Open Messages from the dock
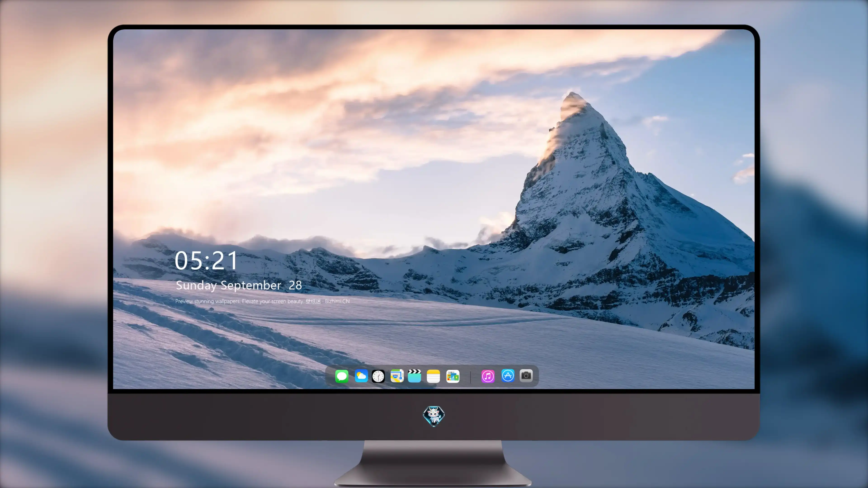Screen dimensions: 868x488 point(342,376)
